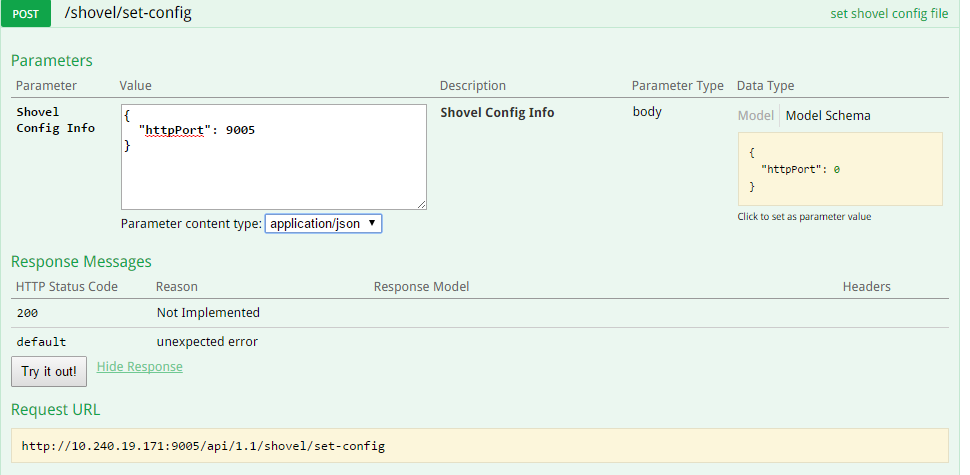The width and height of the screenshot is (970, 475).
Task: Click the 'default' status code entry
Action: (41, 342)
